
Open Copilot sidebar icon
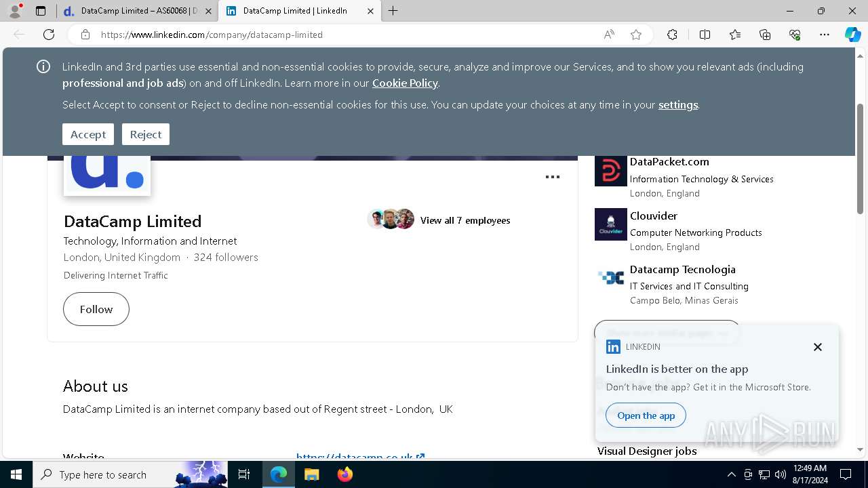(x=852, y=35)
